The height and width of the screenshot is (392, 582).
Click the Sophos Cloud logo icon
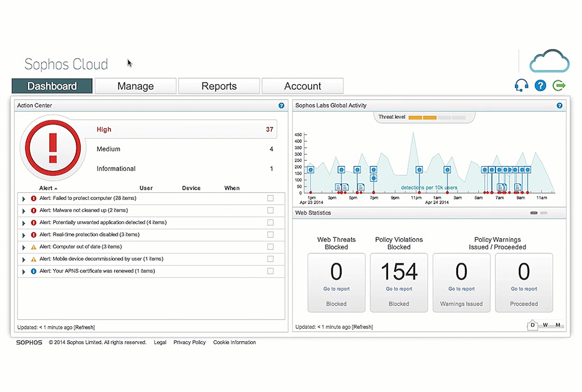[x=549, y=61]
